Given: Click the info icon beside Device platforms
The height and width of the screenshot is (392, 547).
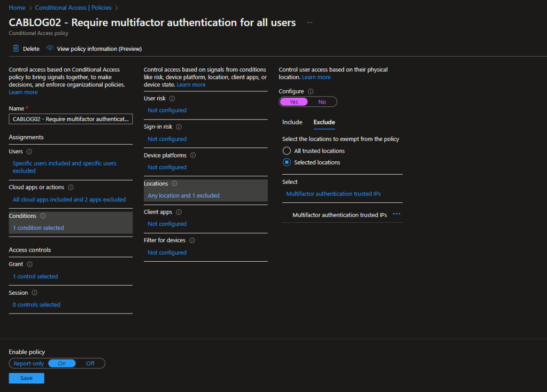Looking at the screenshot, I should click(x=193, y=155).
